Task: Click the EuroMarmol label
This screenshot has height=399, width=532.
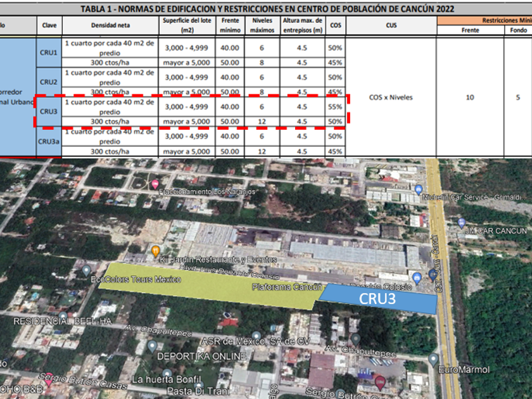Action: 464,370
